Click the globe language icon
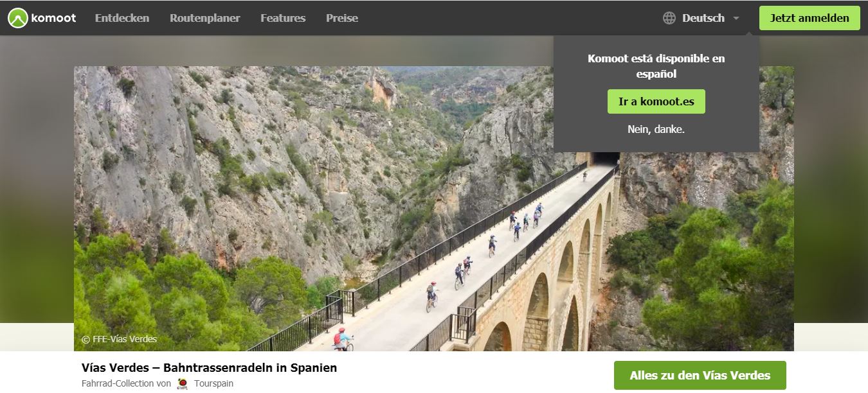Image resolution: width=868 pixels, height=393 pixels. point(669,18)
